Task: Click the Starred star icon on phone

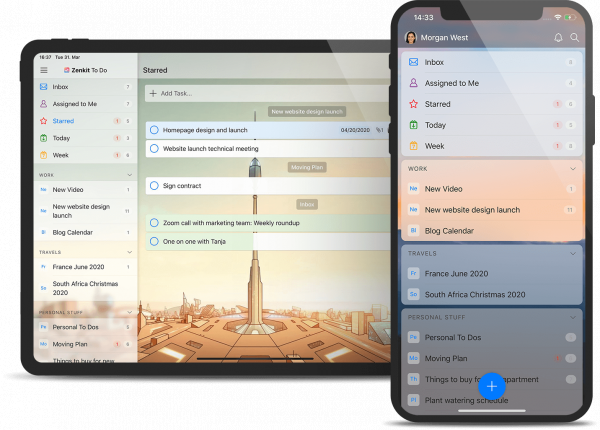Action: tap(413, 104)
